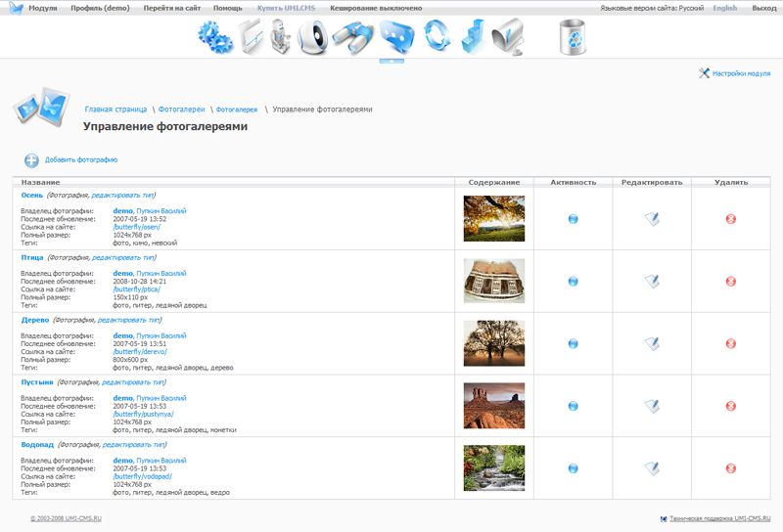
Task: Edit the Дерево photo
Action: click(652, 343)
